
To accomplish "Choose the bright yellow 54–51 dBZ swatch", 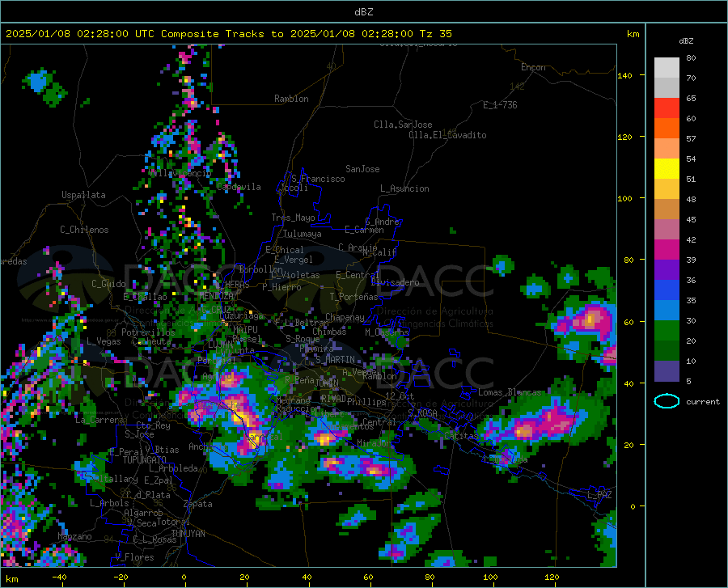I will [667, 169].
